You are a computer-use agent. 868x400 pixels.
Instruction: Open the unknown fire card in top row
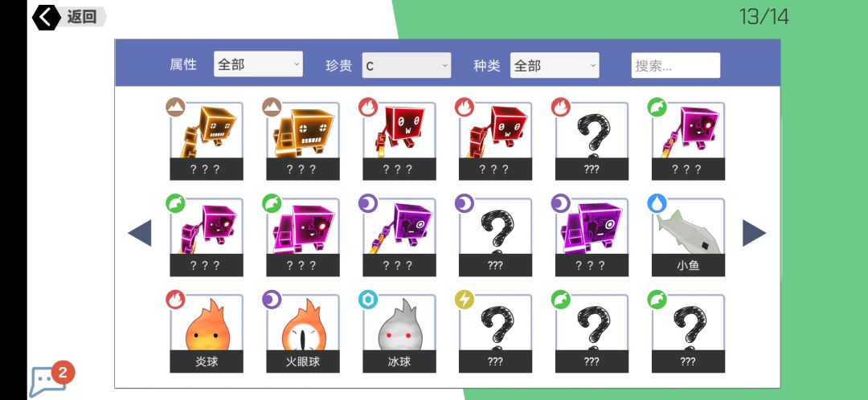click(x=592, y=141)
